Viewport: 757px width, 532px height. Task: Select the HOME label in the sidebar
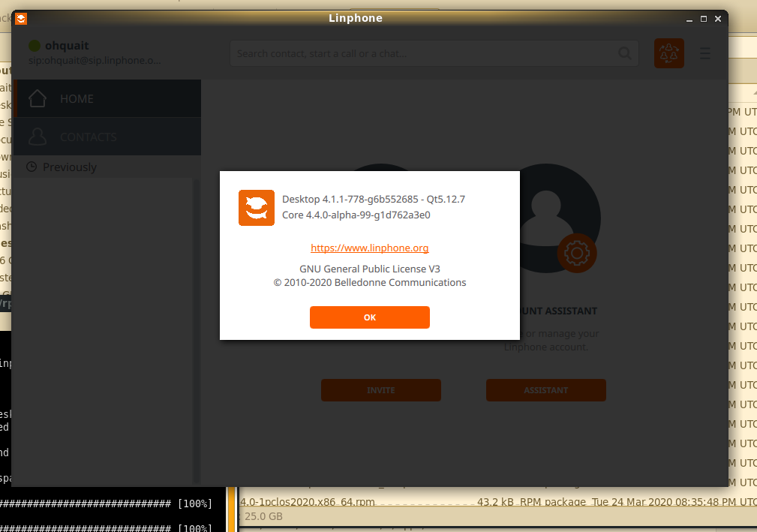77,98
